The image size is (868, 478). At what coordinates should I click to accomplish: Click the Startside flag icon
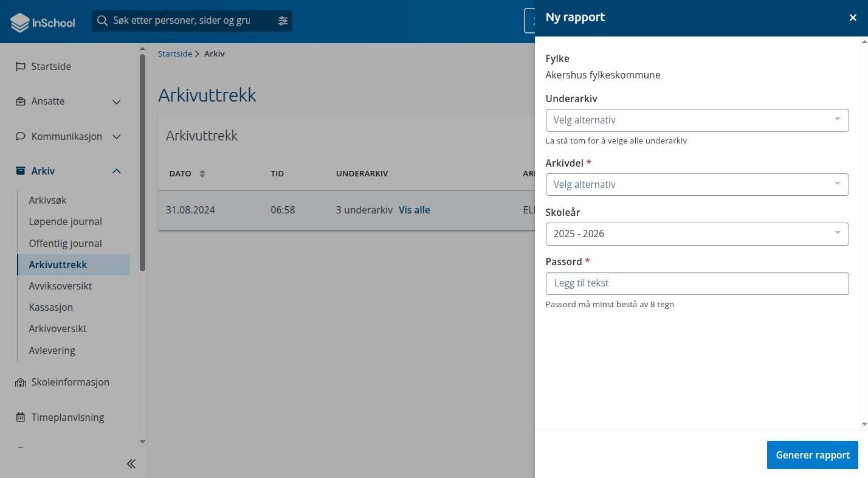coord(21,67)
